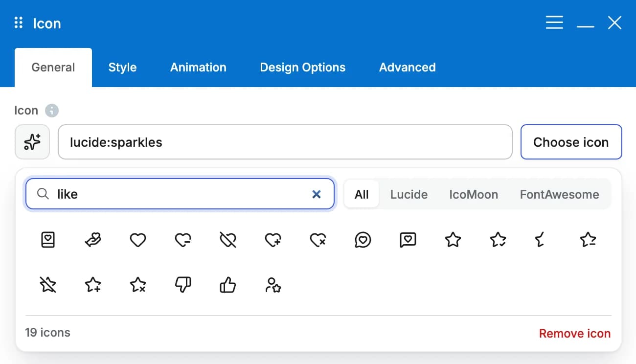The height and width of the screenshot is (364, 636).
Task: Choose the round chat bubble heart icon
Action: coord(363,240)
